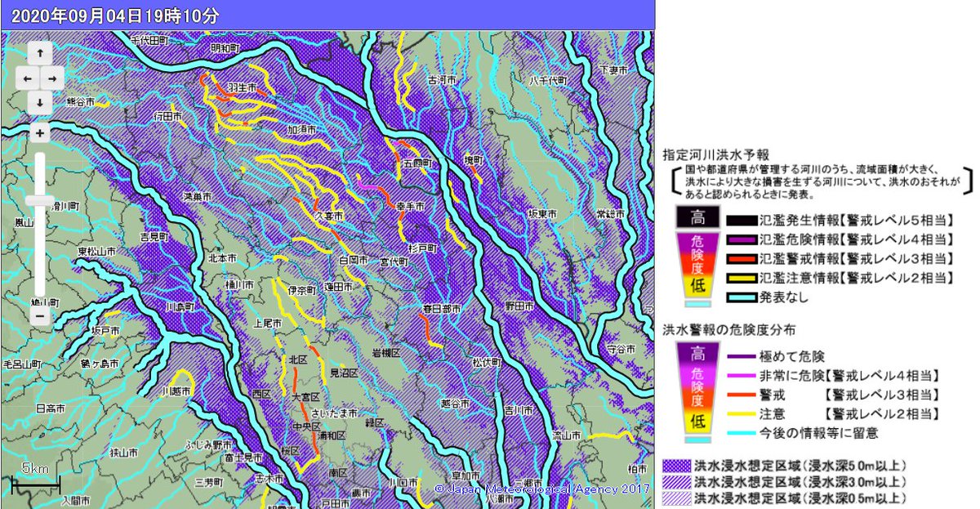Click the 浸水深0.5m以上 hatch pattern swatch

point(676,497)
